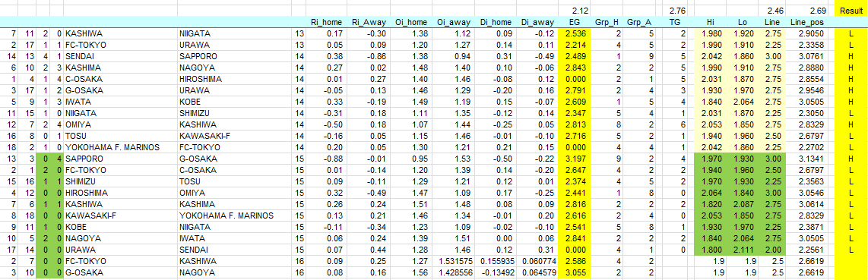
Task: Select the C-OSAKA home team cell
Action: [x=120, y=80]
